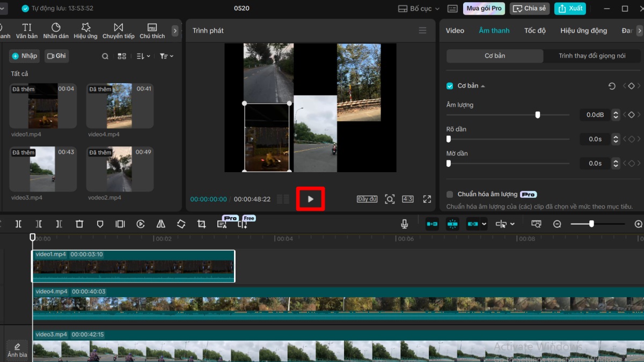The height and width of the screenshot is (362, 644).
Task: Click the delete clip trash icon
Action: [x=79, y=224]
